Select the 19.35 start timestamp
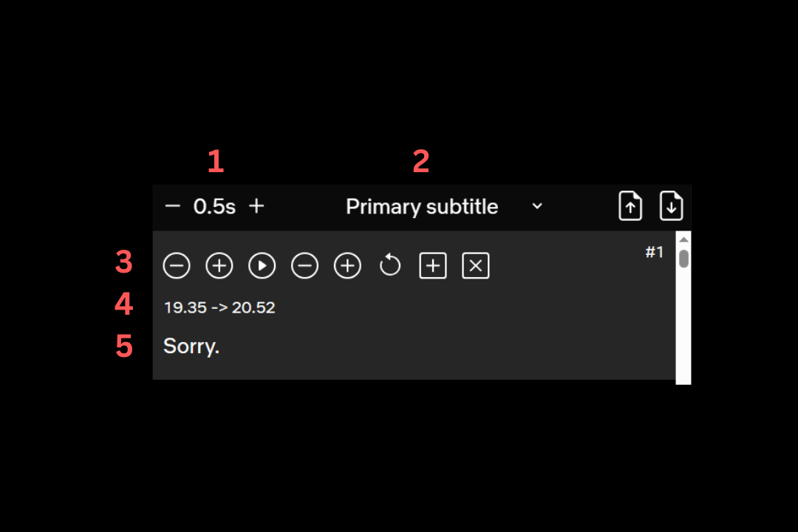798x532 pixels. coord(185,307)
